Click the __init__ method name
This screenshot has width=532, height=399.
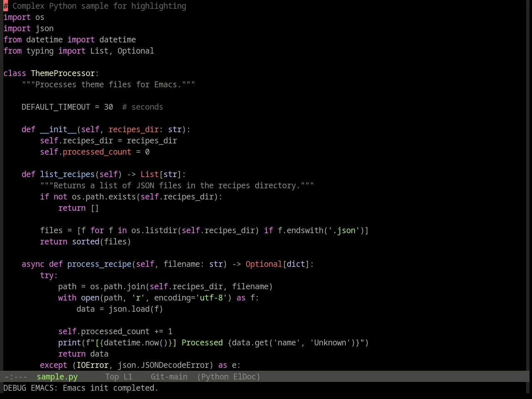coord(58,129)
